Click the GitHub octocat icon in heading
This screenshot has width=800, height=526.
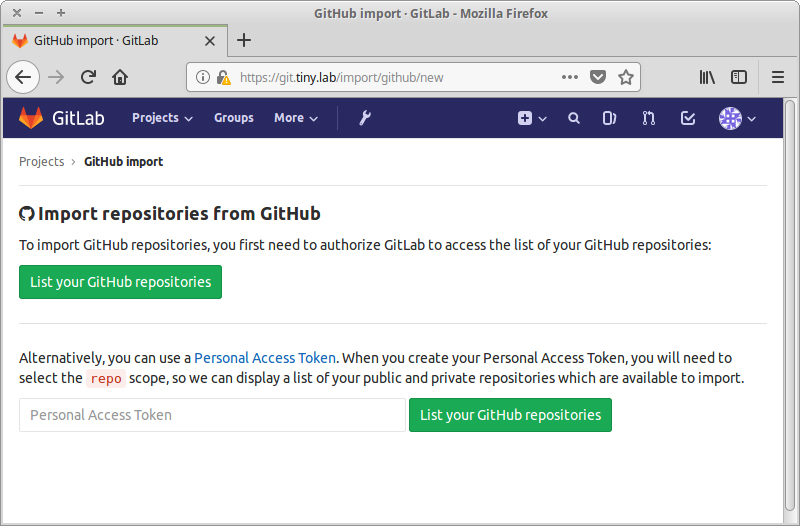pyautogui.click(x=27, y=214)
